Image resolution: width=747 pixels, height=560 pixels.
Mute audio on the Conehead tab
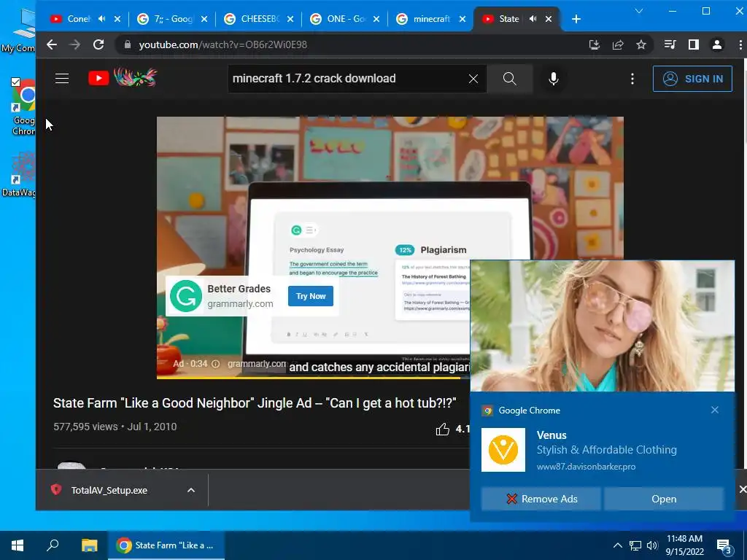coord(102,19)
